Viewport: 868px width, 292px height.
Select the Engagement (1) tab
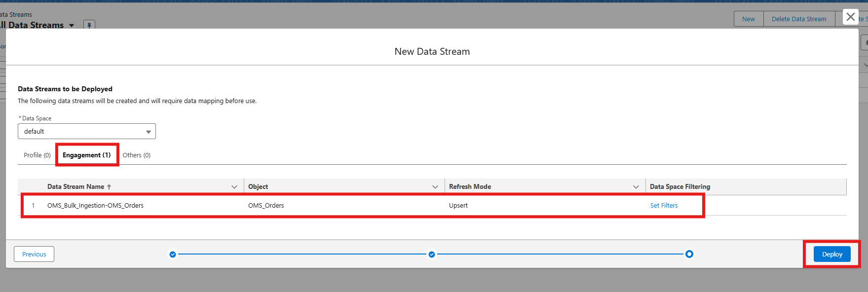(86, 155)
